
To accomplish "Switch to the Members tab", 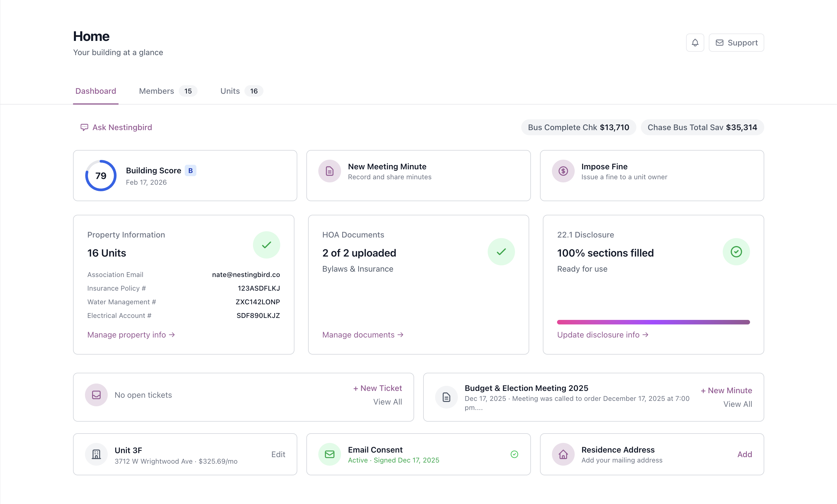I will point(156,91).
